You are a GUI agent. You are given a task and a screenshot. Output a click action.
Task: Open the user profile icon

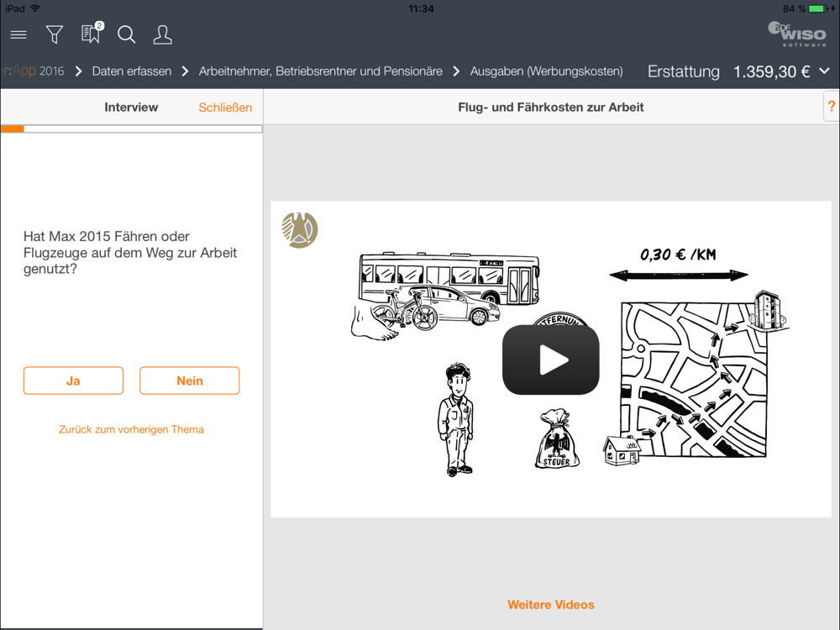[162, 34]
